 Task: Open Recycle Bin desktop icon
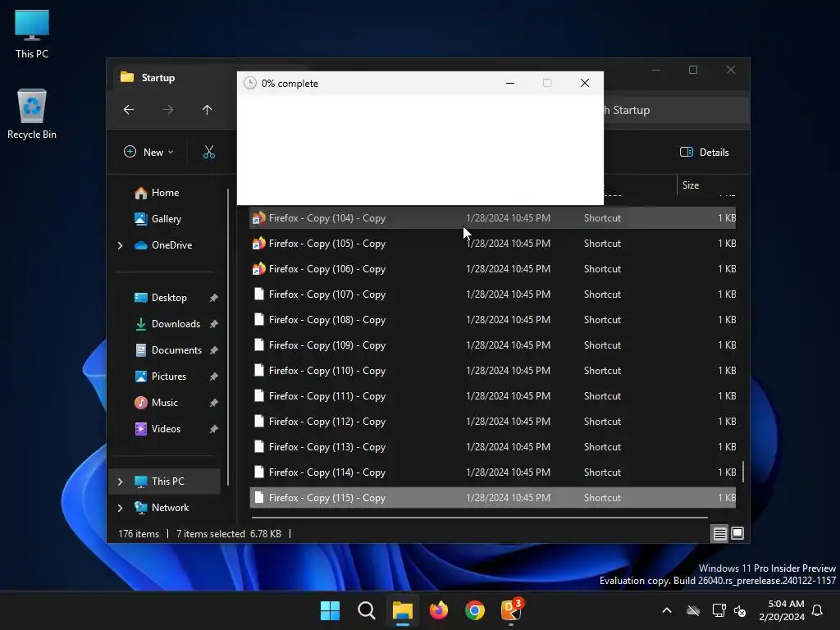click(32, 114)
